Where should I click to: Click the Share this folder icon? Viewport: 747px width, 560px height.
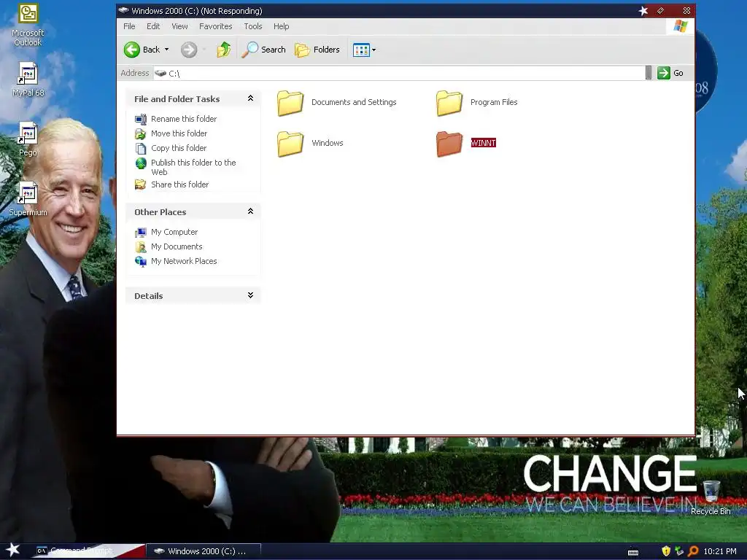(x=141, y=184)
